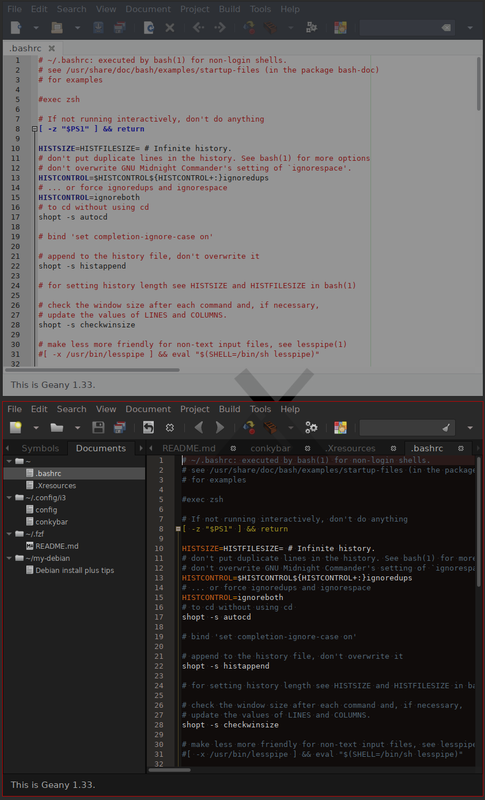Open the new-file template dropdown in dark Geany

coord(36,428)
